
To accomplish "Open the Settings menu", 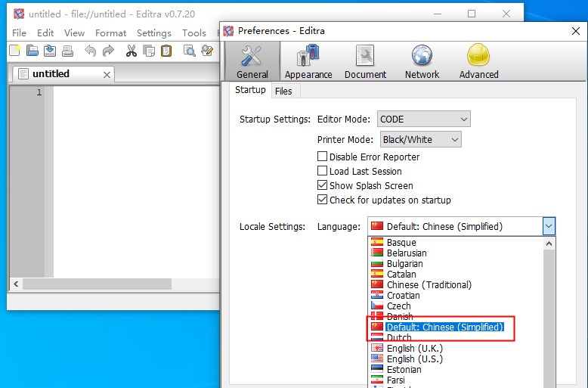I will point(153,33).
